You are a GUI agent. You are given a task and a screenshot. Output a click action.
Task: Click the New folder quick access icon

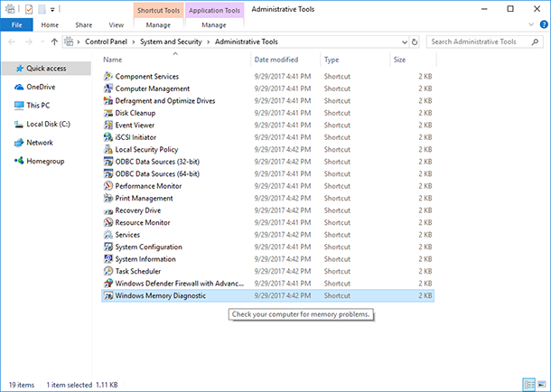pyautogui.click(x=42, y=9)
